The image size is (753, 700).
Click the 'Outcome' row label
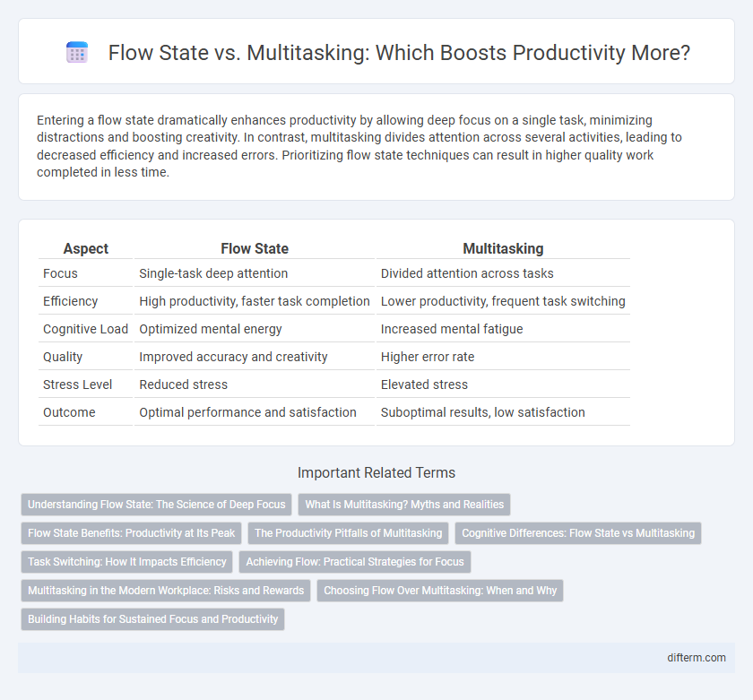click(69, 412)
